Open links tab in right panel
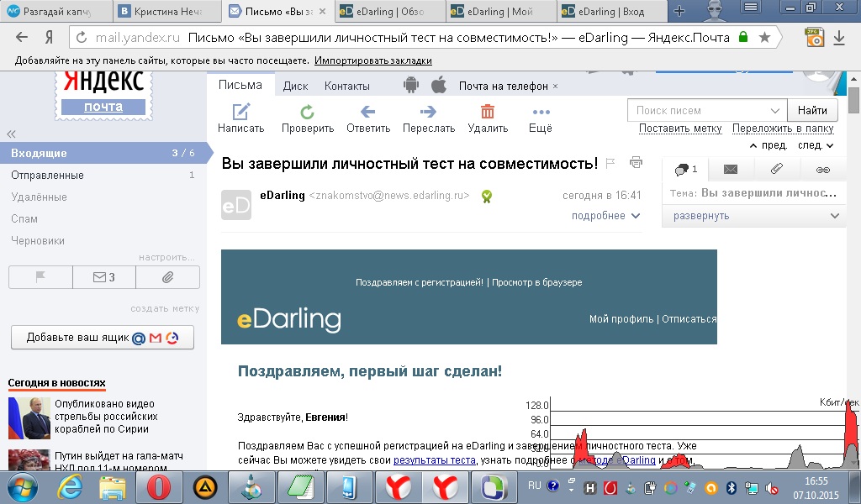Screen dimensions: 861x504 point(822,170)
